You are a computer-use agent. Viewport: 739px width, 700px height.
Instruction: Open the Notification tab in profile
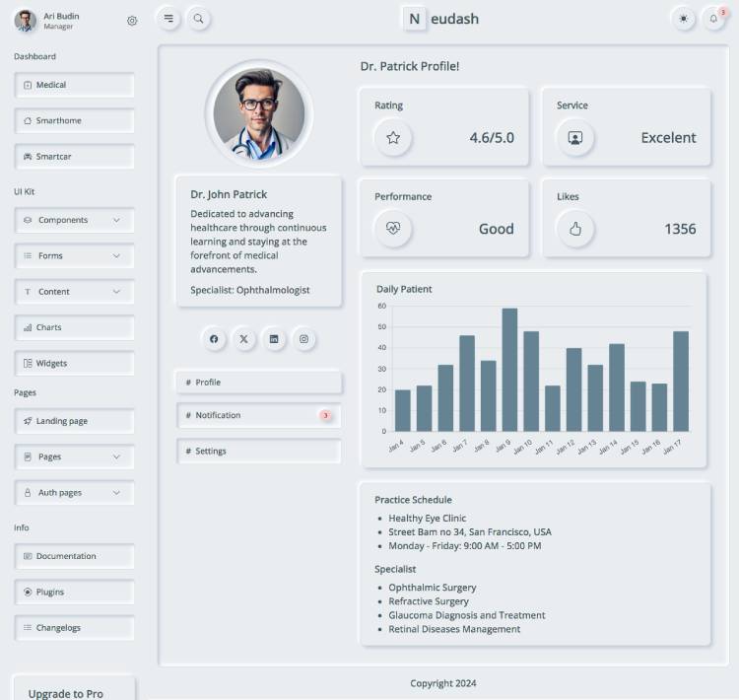[x=258, y=415]
